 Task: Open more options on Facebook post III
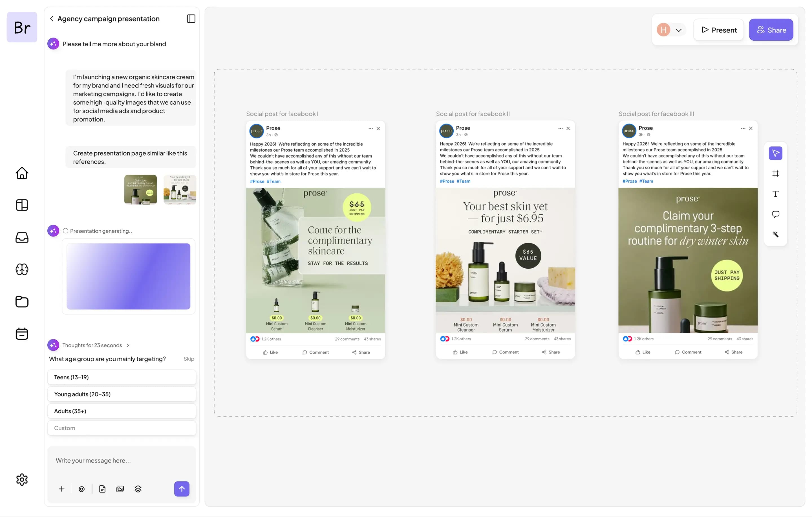(x=743, y=128)
